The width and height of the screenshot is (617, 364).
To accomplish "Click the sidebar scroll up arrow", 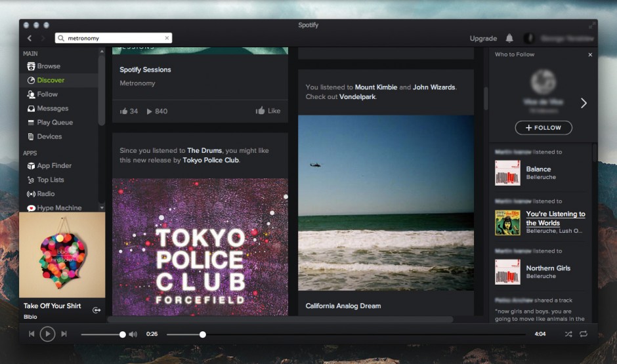I will [102, 52].
